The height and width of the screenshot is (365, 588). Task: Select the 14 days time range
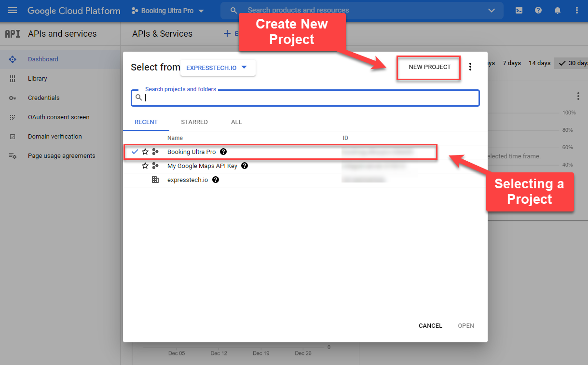tap(539, 63)
